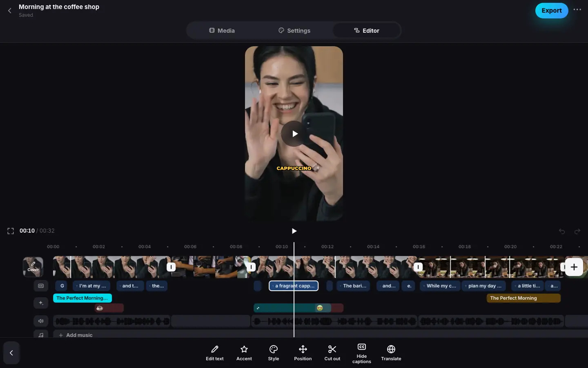The image size is (588, 368).
Task: Select the coffee cup emoji effect clip
Action: tap(109, 308)
